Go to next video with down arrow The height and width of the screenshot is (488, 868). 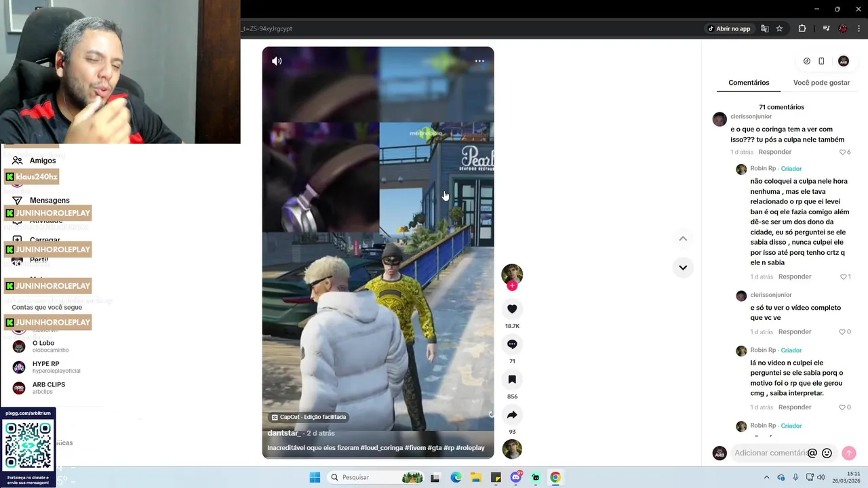pos(683,267)
